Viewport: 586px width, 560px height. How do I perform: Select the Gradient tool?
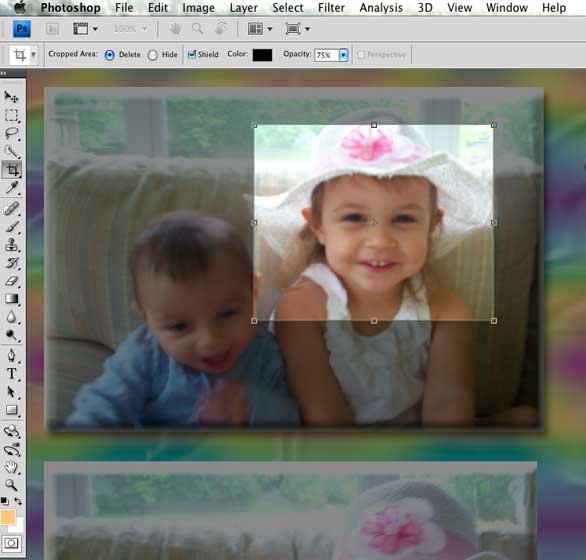tap(11, 299)
